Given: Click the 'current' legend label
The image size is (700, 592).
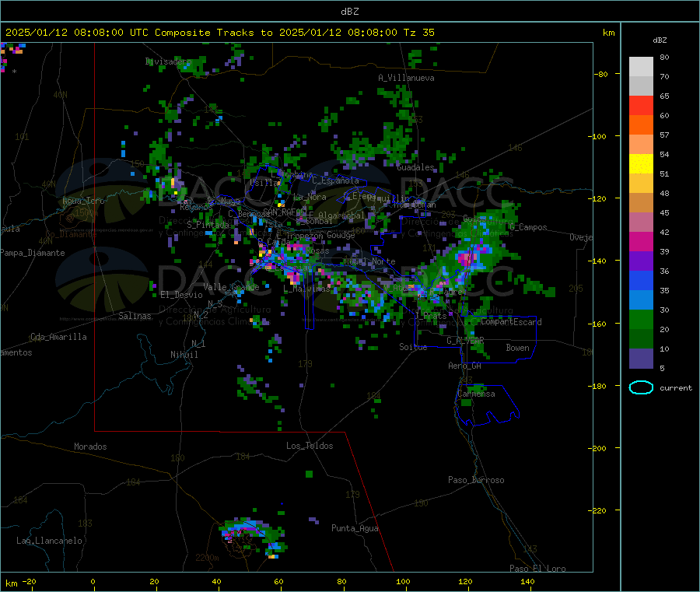Looking at the screenshot, I should coord(676,388).
